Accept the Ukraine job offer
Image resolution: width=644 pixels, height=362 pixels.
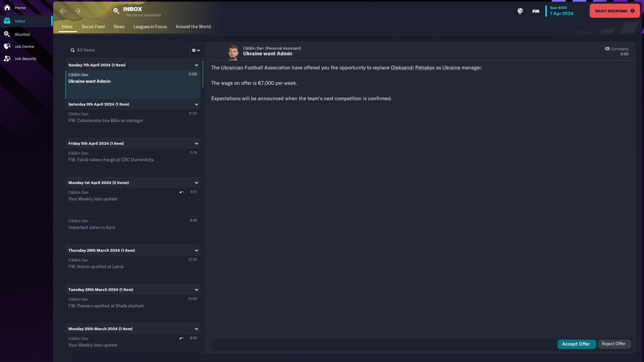(x=576, y=344)
